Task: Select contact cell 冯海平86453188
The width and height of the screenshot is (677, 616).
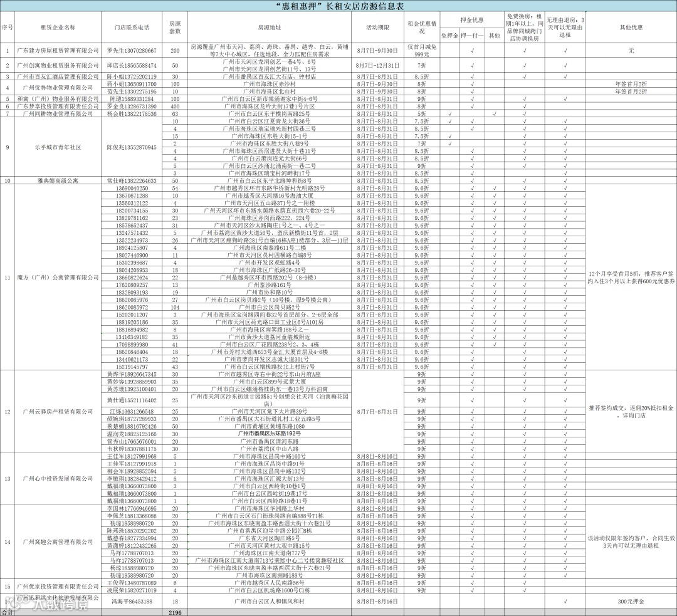Action: click(x=132, y=602)
